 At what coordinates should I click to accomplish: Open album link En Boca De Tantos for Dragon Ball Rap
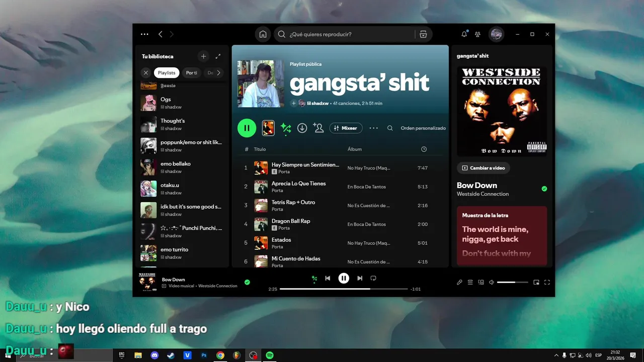[367, 224]
